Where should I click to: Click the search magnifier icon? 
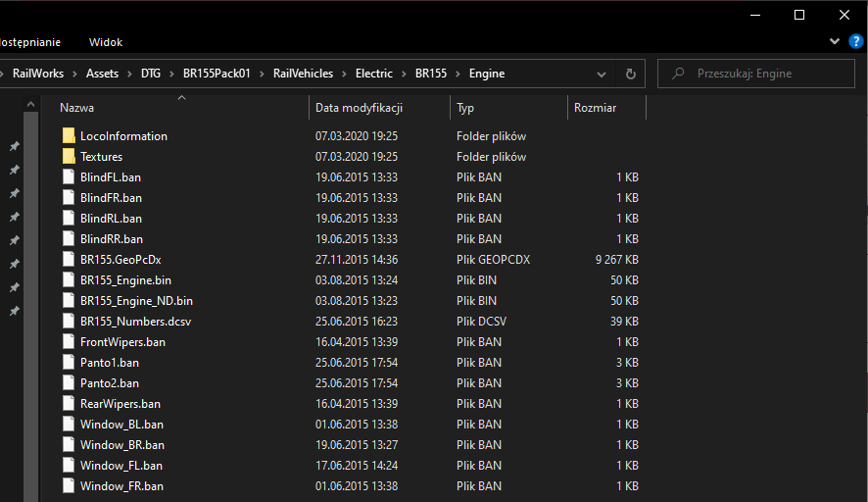pyautogui.click(x=677, y=74)
